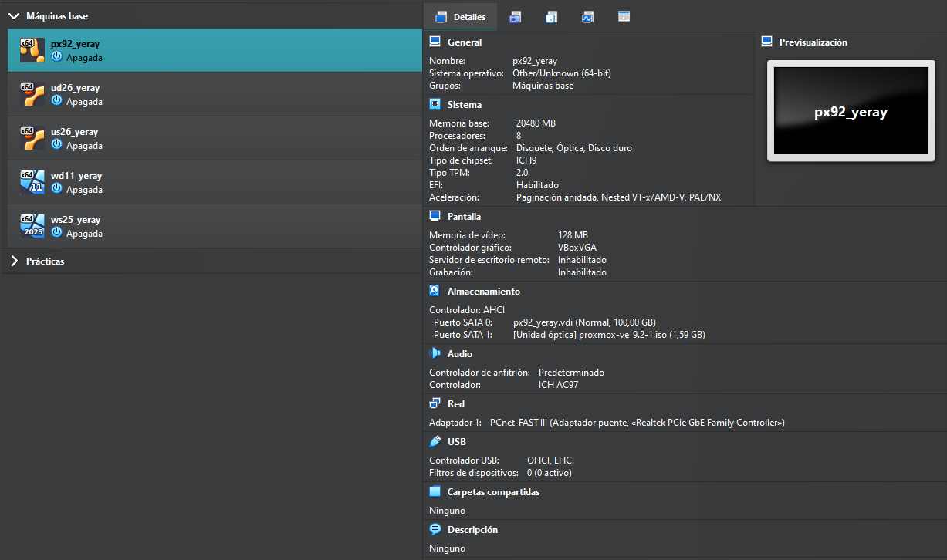Image resolution: width=947 pixels, height=560 pixels.
Task: Open the Logs tab with the clock icon
Action: 551,17
